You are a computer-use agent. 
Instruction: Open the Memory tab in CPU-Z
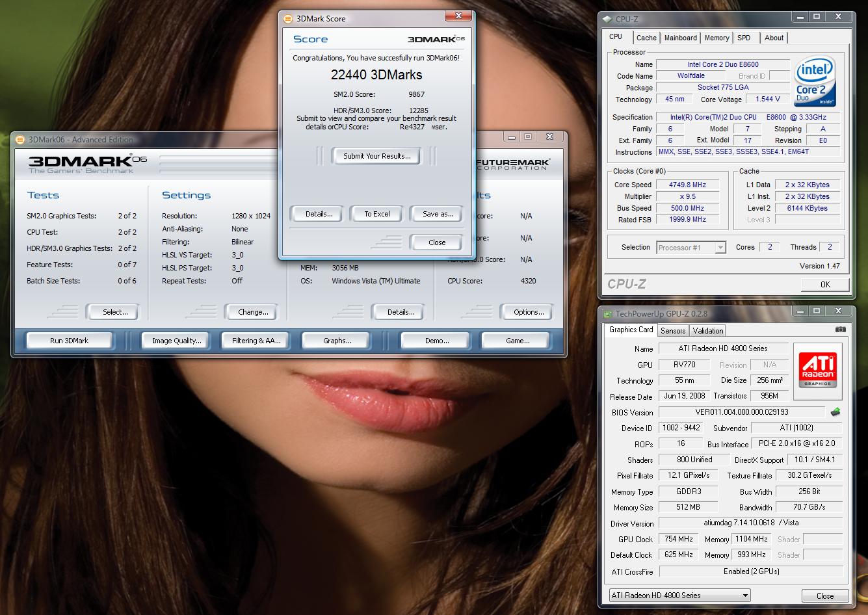coord(717,38)
